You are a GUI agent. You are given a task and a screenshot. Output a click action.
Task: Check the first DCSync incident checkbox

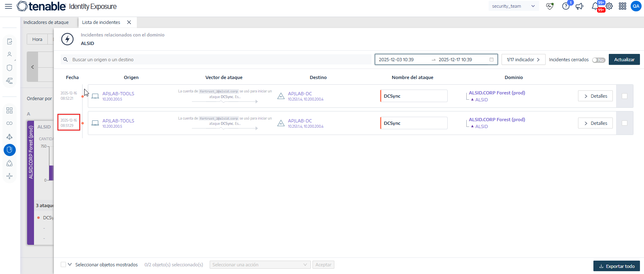(x=625, y=96)
